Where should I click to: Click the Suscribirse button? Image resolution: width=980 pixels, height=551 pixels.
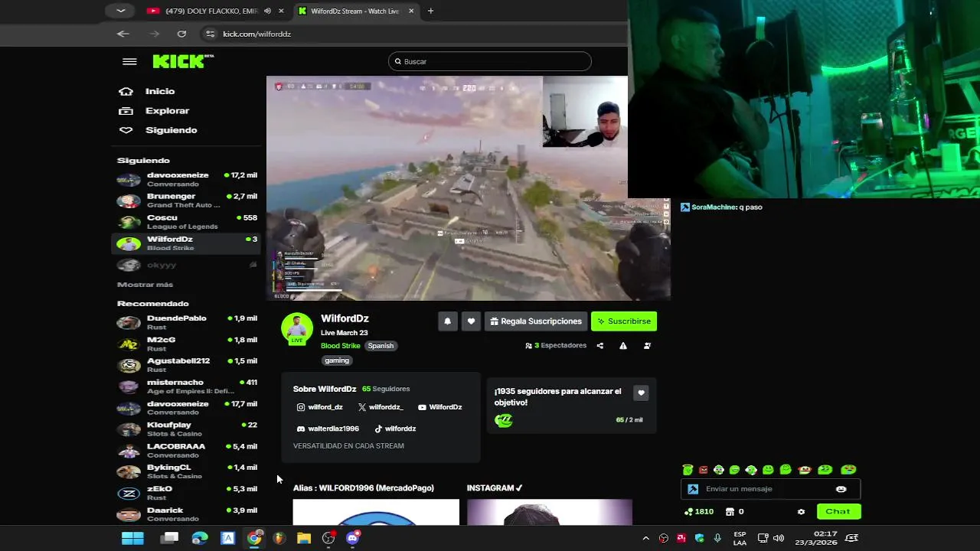coord(624,321)
